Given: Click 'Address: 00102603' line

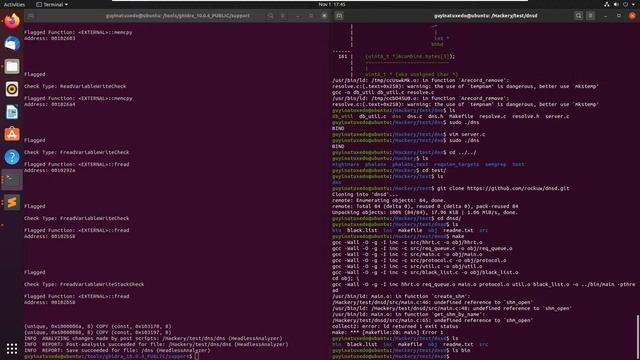Looking at the screenshot, I should pyautogui.click(x=49, y=38).
